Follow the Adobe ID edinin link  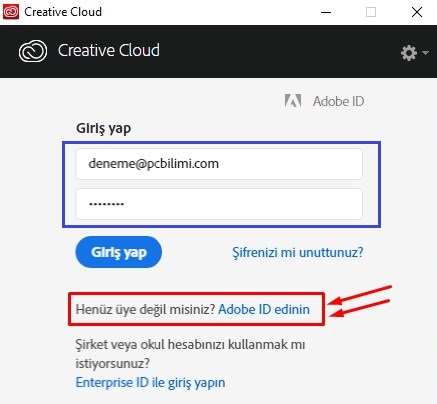point(264,309)
